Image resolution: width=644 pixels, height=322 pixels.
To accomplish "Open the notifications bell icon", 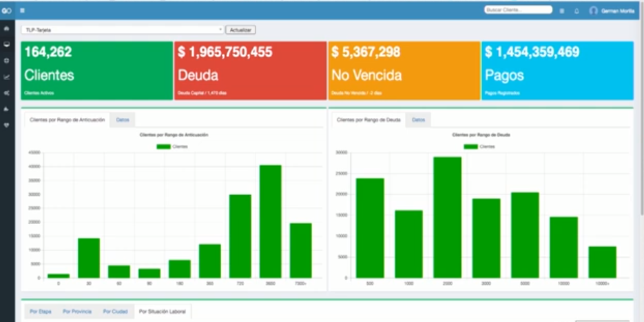I will tap(577, 11).
